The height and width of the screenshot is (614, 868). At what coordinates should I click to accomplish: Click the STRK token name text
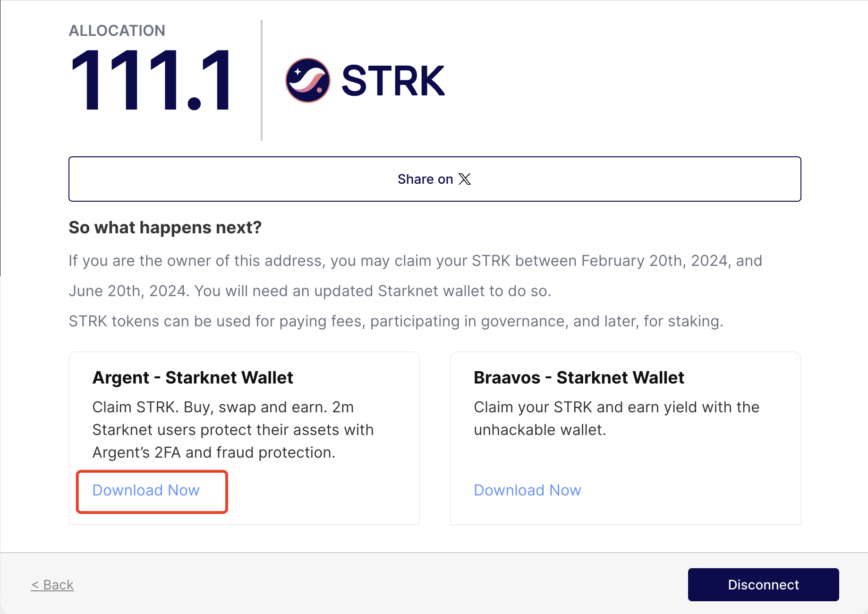(393, 81)
